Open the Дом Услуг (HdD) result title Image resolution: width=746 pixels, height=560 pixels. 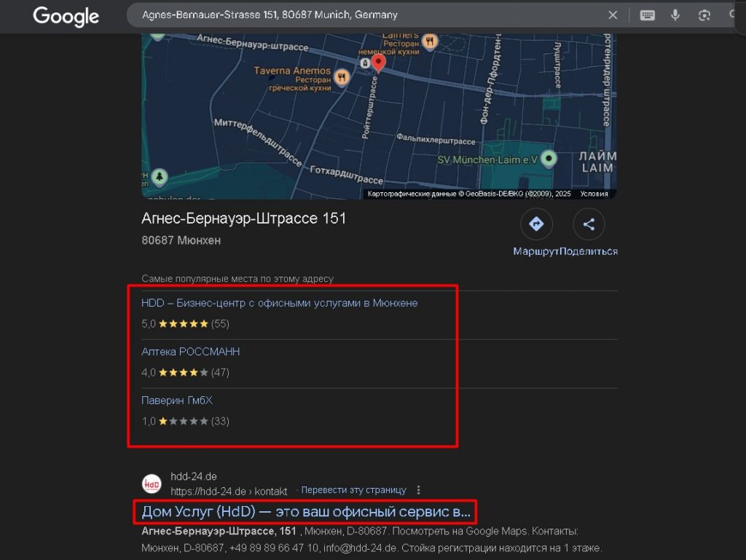(306, 511)
